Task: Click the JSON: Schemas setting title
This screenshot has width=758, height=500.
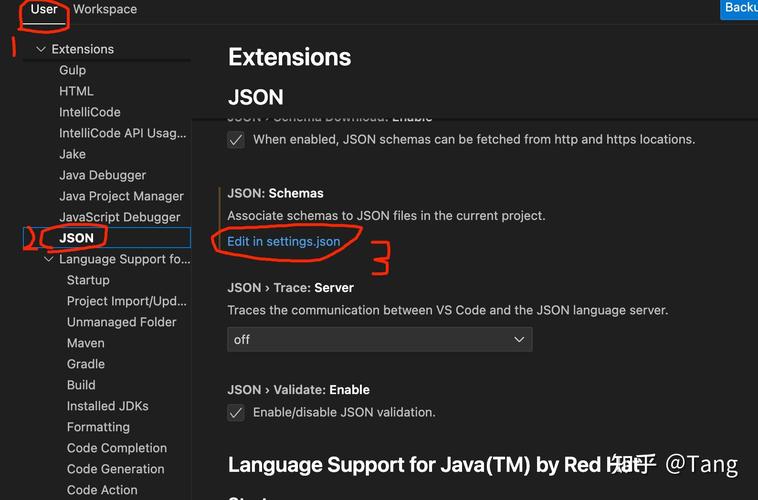Action: coord(276,193)
